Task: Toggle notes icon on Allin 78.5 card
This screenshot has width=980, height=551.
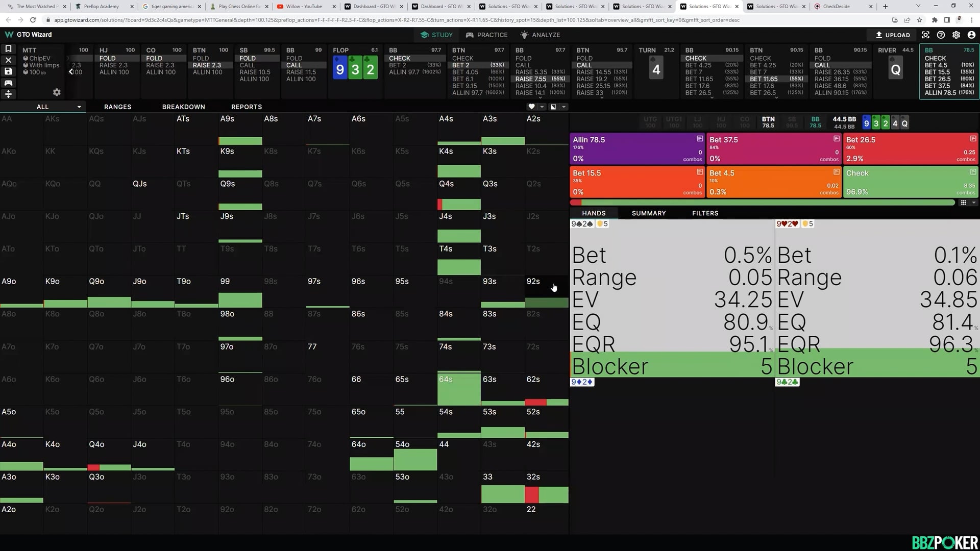Action: (x=700, y=139)
